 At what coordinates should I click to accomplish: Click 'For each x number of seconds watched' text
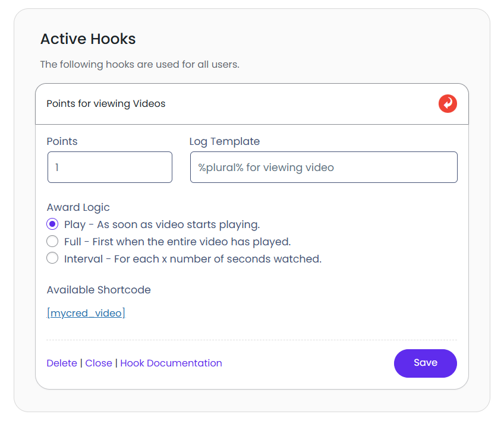pyautogui.click(x=218, y=259)
